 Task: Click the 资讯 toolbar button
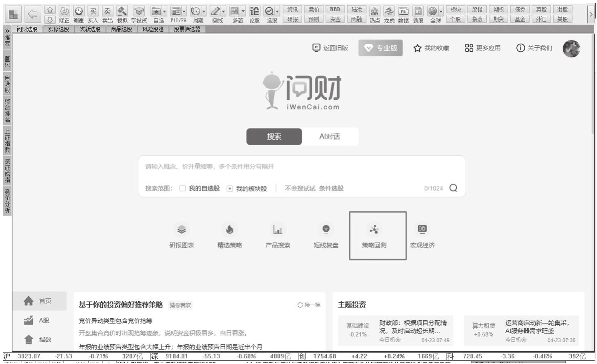pyautogui.click(x=293, y=10)
